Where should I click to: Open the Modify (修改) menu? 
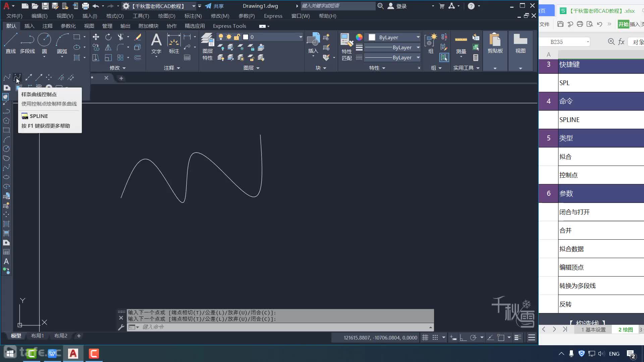coord(220,16)
